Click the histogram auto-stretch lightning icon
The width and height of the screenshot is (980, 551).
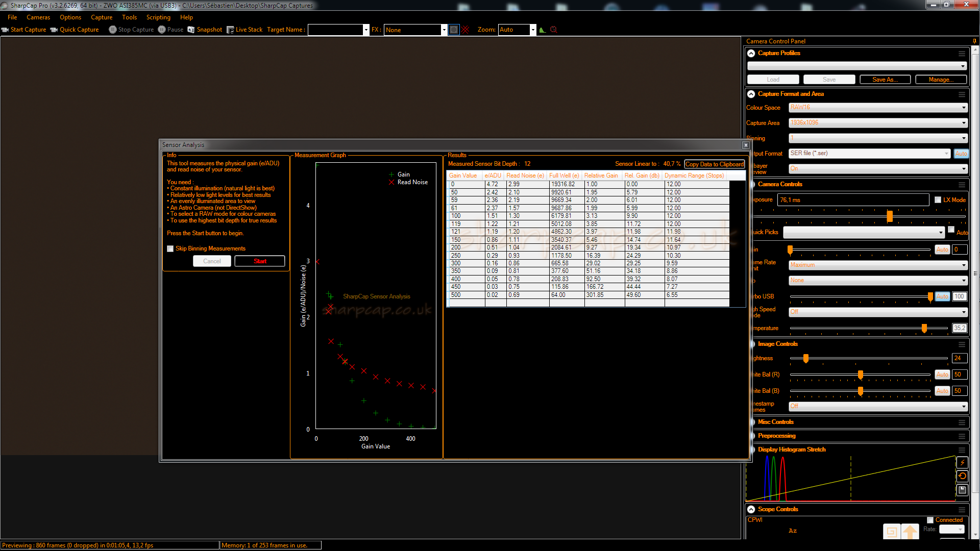click(x=962, y=462)
